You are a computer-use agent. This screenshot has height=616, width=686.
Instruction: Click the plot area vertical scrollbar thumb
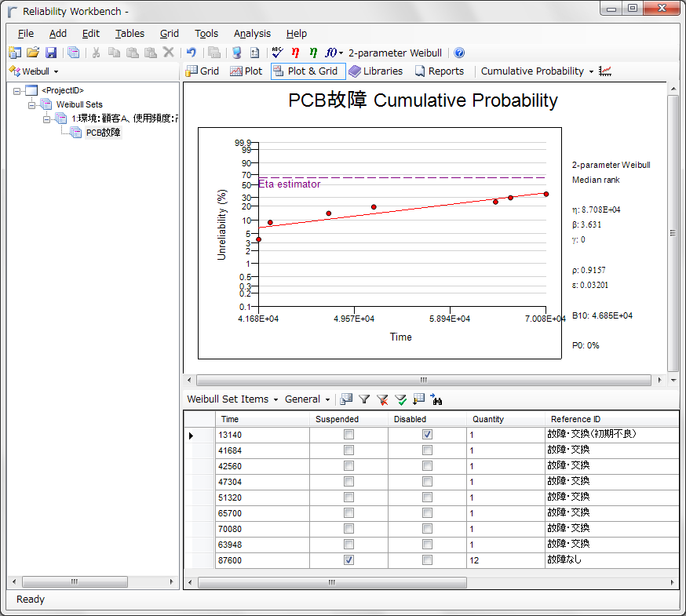coord(673,233)
